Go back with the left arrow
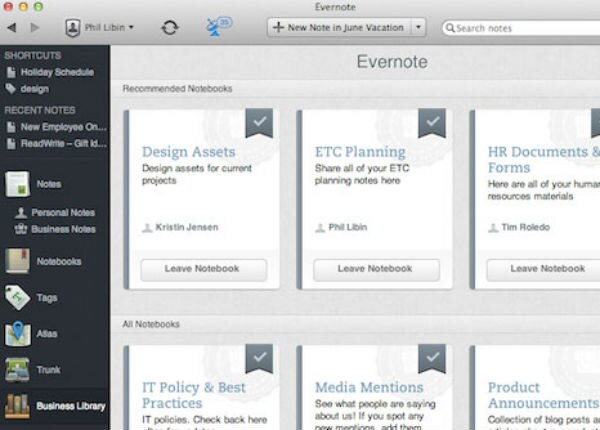The image size is (600, 430). pos(12,27)
